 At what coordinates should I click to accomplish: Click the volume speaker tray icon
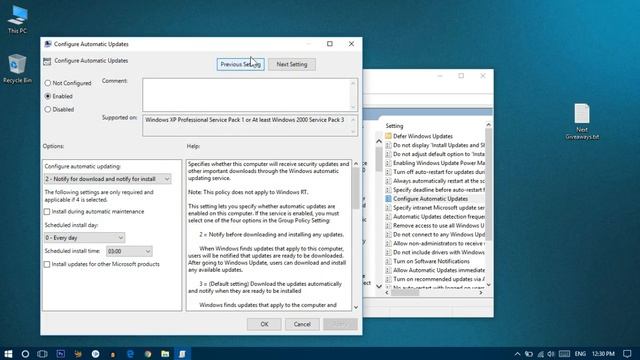(551, 354)
